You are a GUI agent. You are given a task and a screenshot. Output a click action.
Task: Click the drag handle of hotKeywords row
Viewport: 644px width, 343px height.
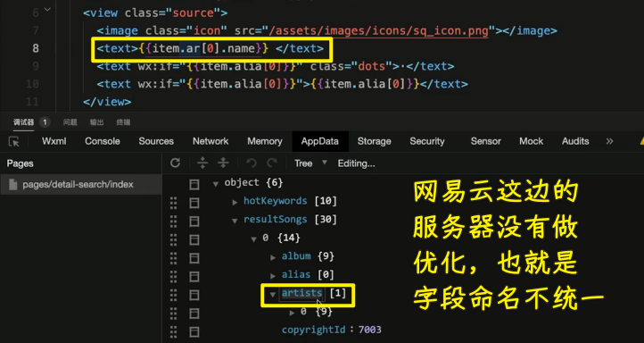pyautogui.click(x=173, y=203)
